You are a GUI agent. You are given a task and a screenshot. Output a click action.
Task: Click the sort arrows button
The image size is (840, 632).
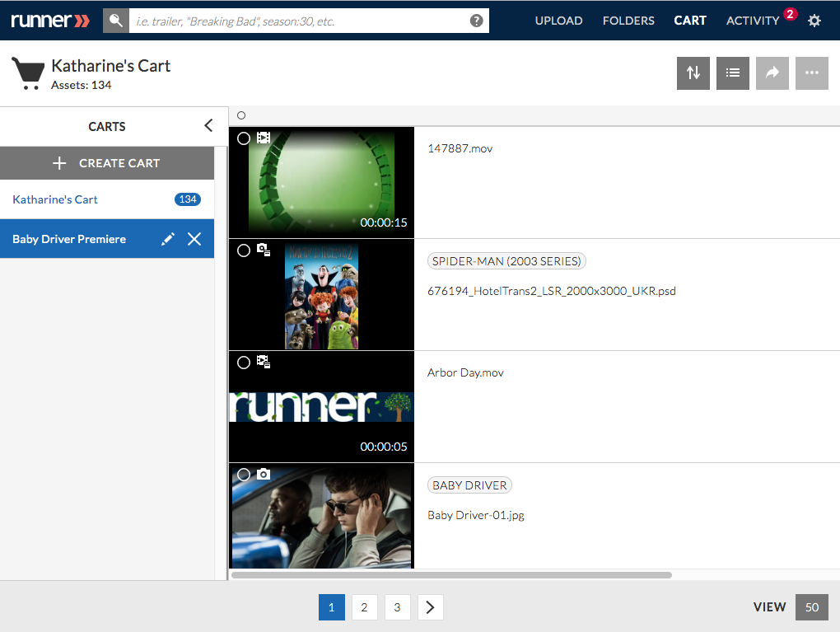tap(693, 73)
